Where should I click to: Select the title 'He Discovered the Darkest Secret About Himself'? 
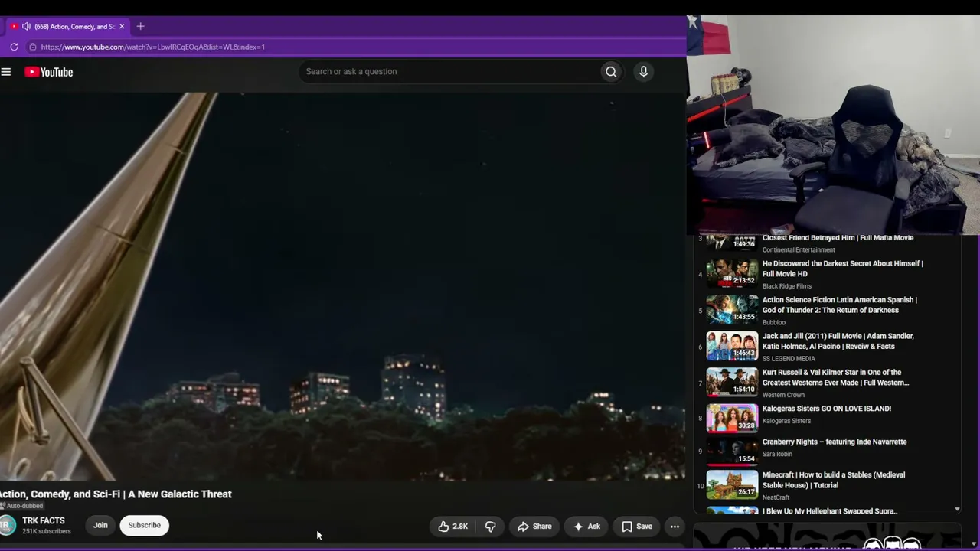(x=843, y=269)
